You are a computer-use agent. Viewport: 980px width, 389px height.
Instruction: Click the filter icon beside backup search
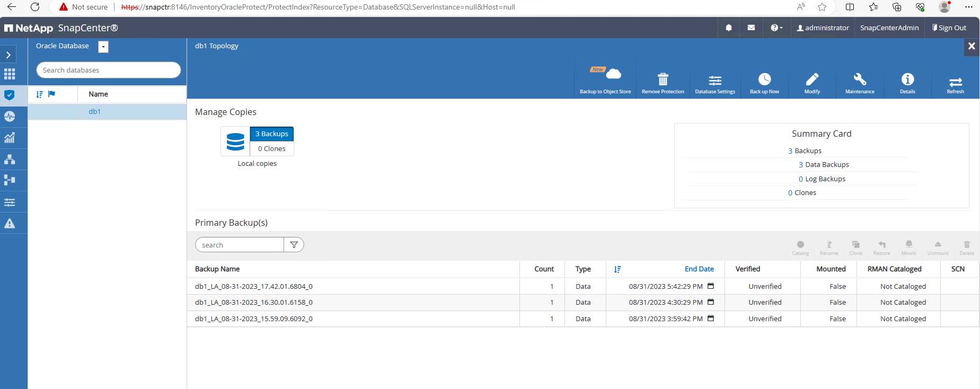(294, 245)
